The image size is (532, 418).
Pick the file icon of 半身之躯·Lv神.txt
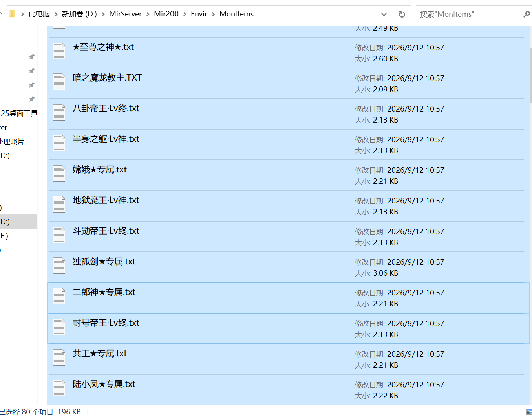pos(59,143)
